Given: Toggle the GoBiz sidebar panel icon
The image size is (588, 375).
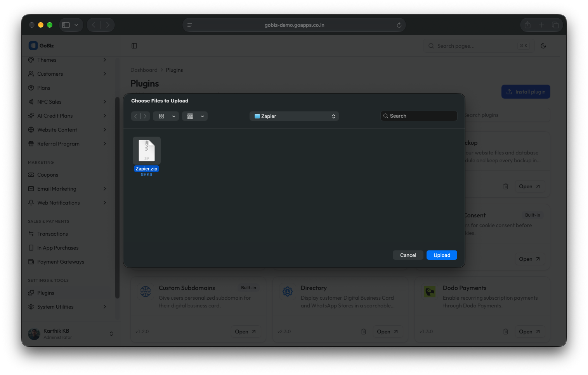Looking at the screenshot, I should 134,46.
